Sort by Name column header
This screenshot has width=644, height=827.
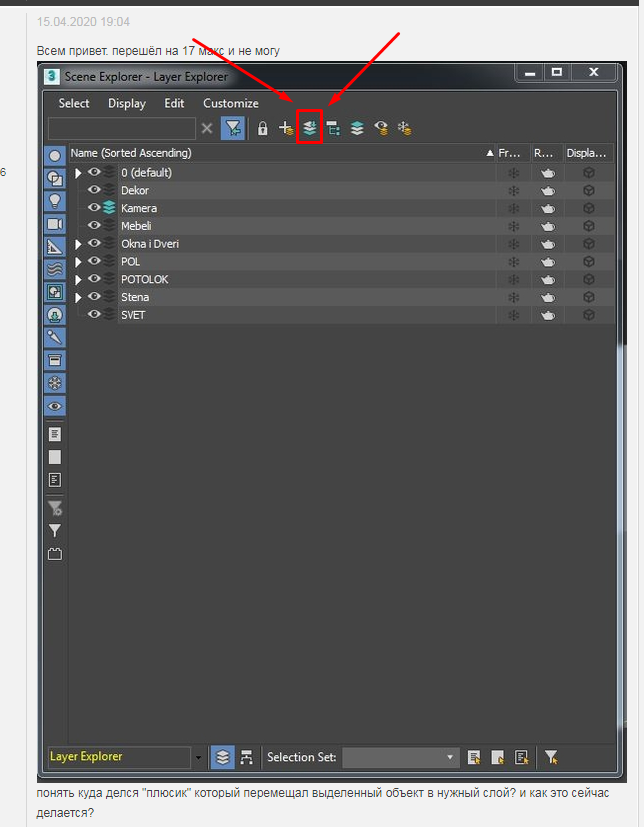click(x=282, y=153)
